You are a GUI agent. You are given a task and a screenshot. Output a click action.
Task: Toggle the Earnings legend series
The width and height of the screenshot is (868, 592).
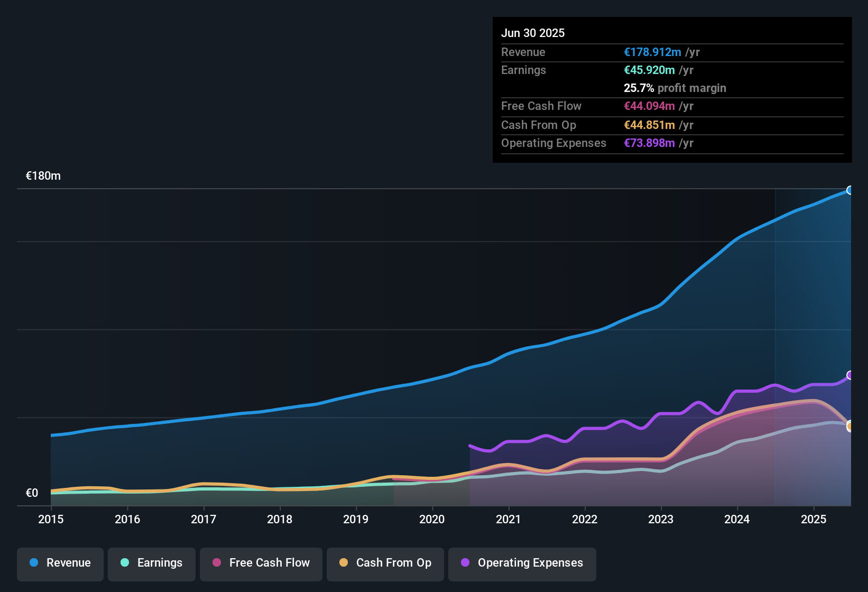click(x=152, y=563)
